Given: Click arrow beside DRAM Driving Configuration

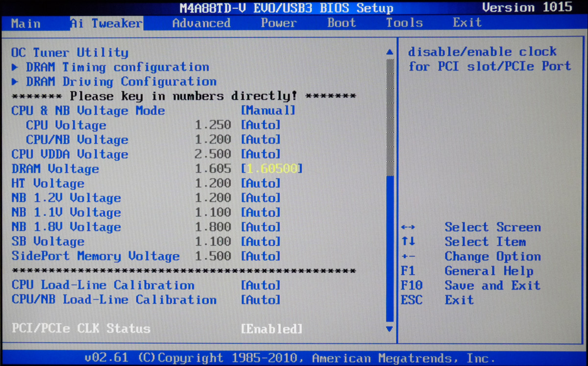Looking at the screenshot, I should pyautogui.click(x=15, y=82).
